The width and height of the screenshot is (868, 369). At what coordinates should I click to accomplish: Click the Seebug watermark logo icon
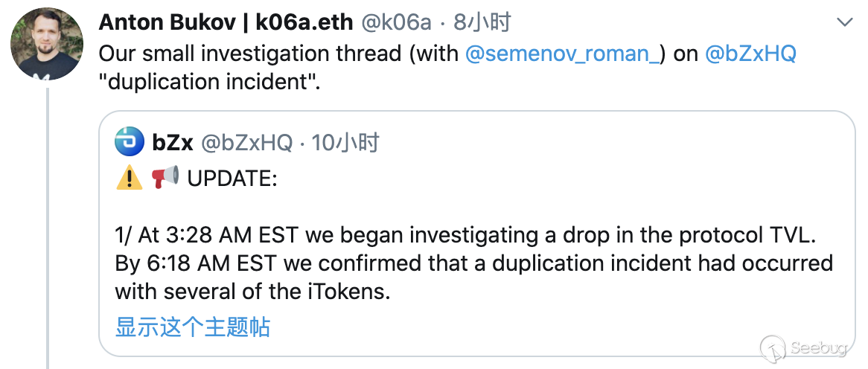pyautogui.click(x=773, y=348)
